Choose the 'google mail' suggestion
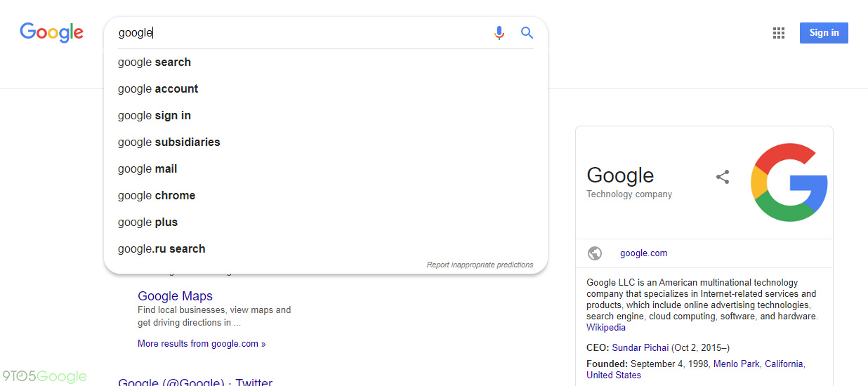 (x=147, y=169)
